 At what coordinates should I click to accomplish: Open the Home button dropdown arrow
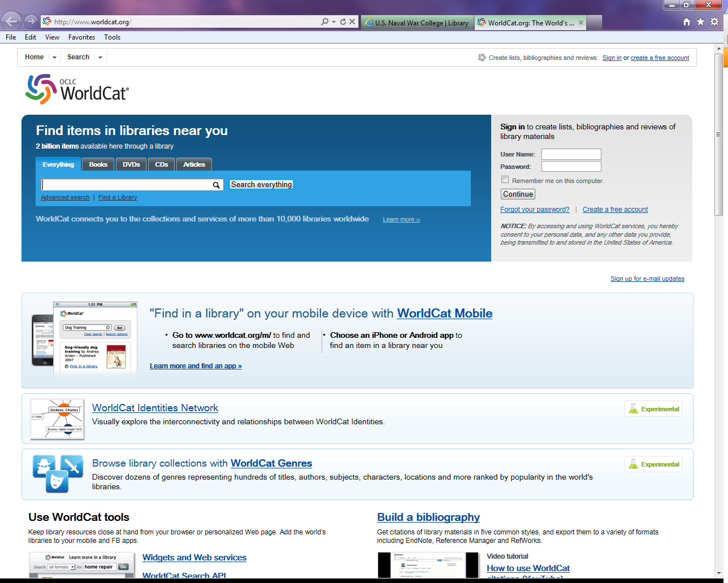pyautogui.click(x=54, y=57)
